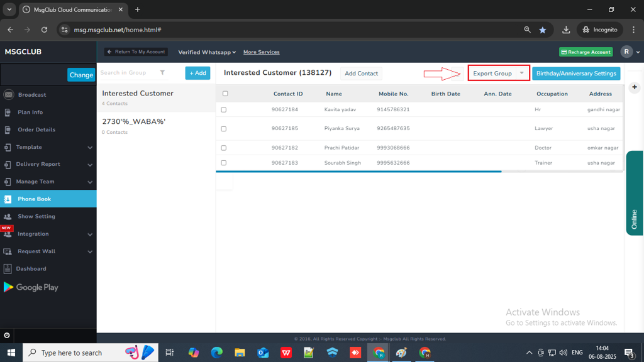This screenshot has height=362, width=644.
Task: Open site information icon in address bar
Action: [x=65, y=30]
